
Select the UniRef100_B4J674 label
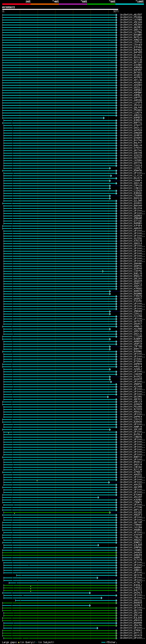tap(131, 178)
